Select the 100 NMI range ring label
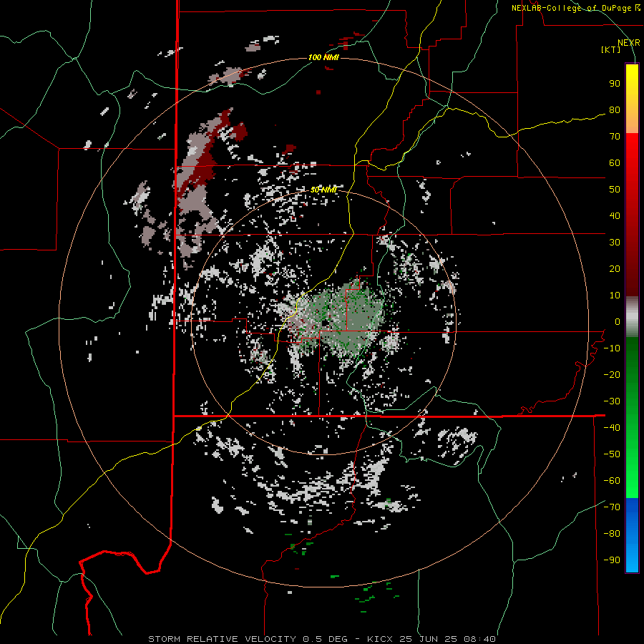The image size is (644, 644). click(x=323, y=57)
